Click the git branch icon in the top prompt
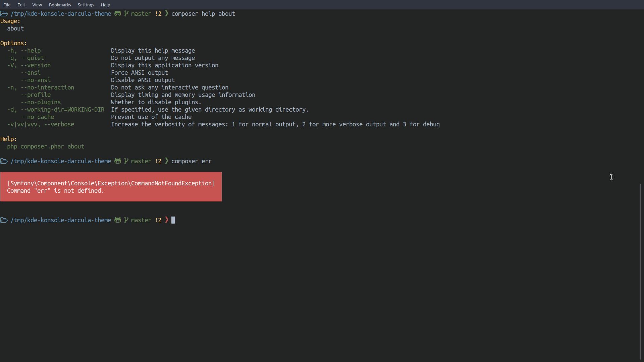This screenshot has height=362, width=644. click(126, 14)
